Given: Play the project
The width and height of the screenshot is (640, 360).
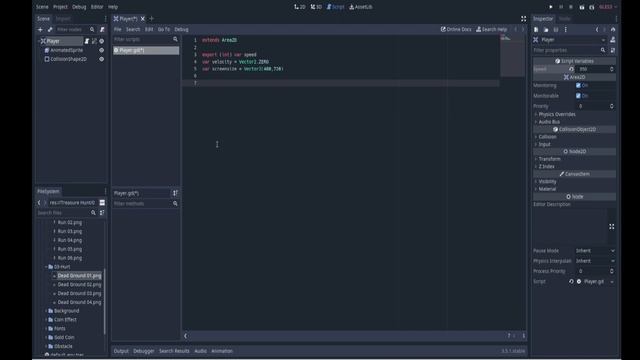Looking at the screenshot, I should click(551, 7).
